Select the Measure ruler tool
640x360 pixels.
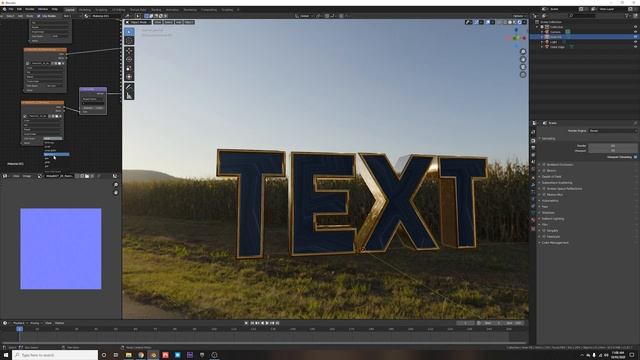129,96
